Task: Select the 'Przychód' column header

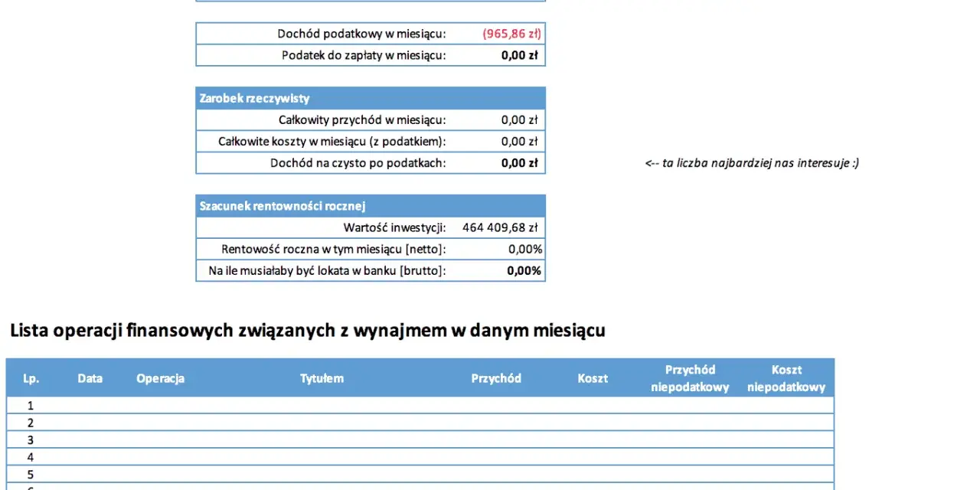Action: 496,378
